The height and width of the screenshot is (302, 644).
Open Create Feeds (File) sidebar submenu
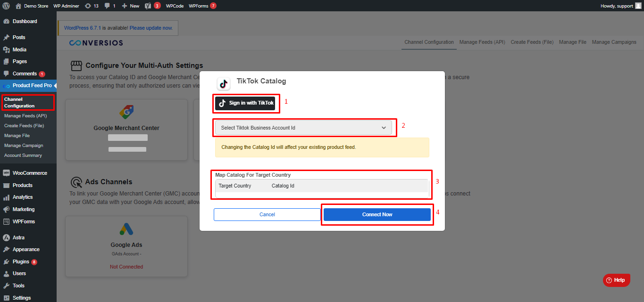click(24, 125)
